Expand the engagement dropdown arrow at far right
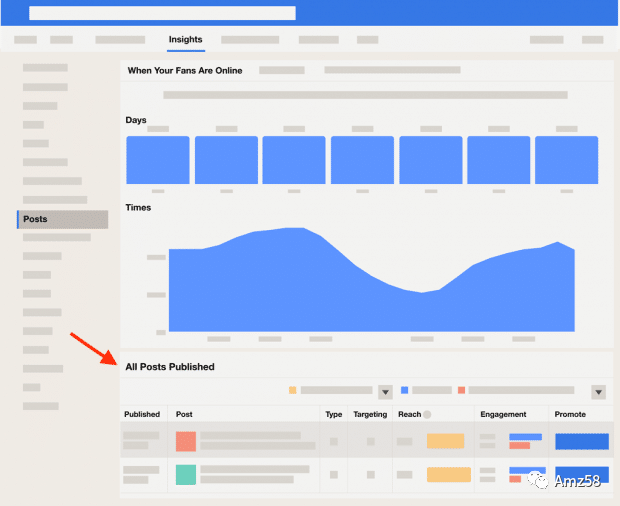620x506 pixels. [x=598, y=392]
